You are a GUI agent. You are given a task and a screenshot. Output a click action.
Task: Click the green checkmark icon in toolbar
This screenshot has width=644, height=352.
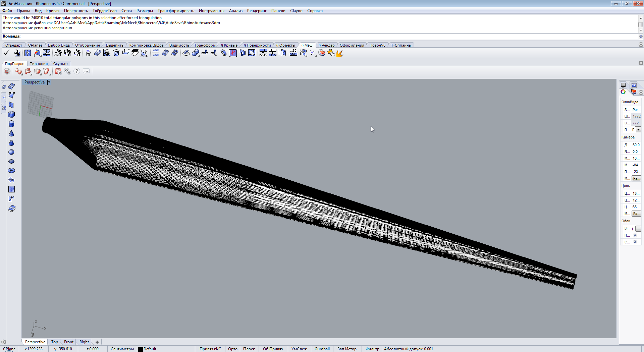pos(6,53)
